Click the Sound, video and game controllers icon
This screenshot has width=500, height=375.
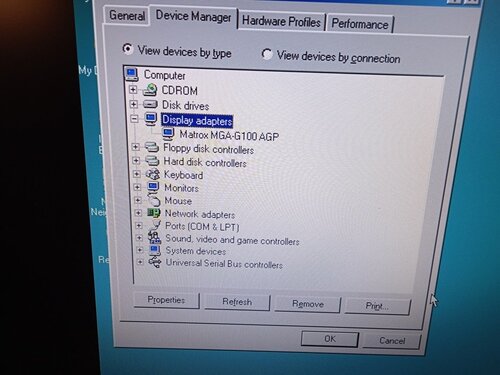point(155,238)
